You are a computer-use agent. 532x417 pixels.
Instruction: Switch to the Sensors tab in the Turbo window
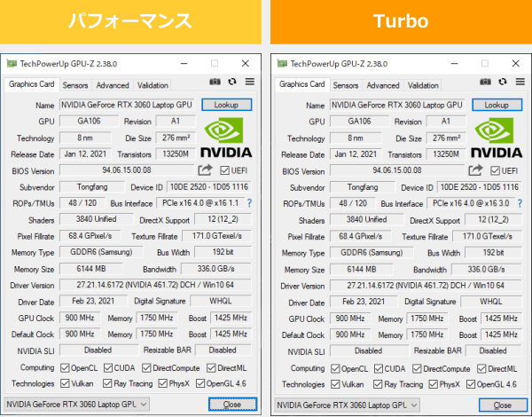(x=346, y=85)
